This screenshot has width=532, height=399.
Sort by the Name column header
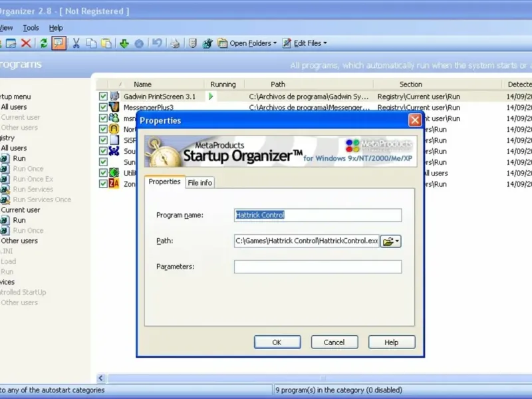142,84
